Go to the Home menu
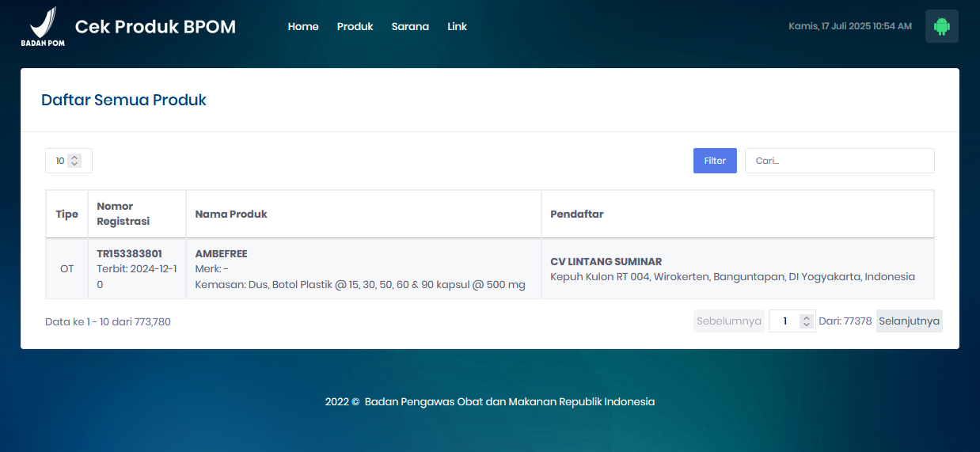 tap(303, 27)
